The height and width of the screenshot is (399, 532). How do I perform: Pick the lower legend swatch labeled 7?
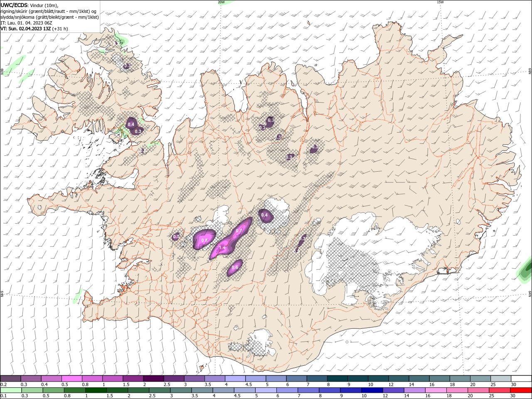click(309, 390)
